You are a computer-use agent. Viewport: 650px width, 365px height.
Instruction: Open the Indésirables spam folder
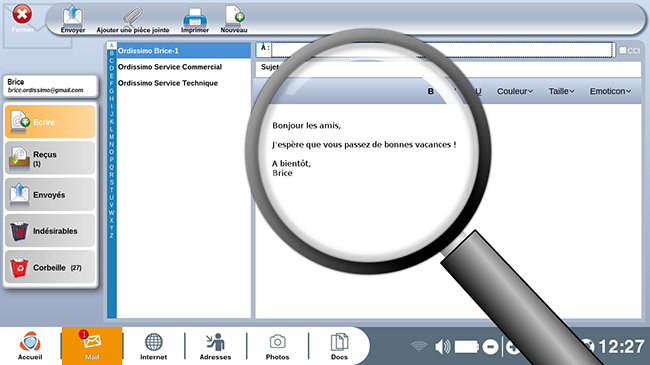coord(50,231)
